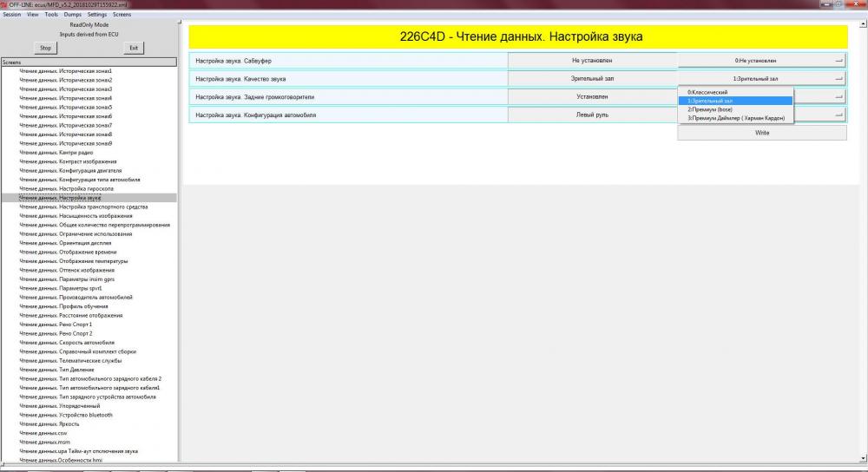Choose option 1:Зрительный зал in list
The width and height of the screenshot is (868, 472).
coord(735,101)
